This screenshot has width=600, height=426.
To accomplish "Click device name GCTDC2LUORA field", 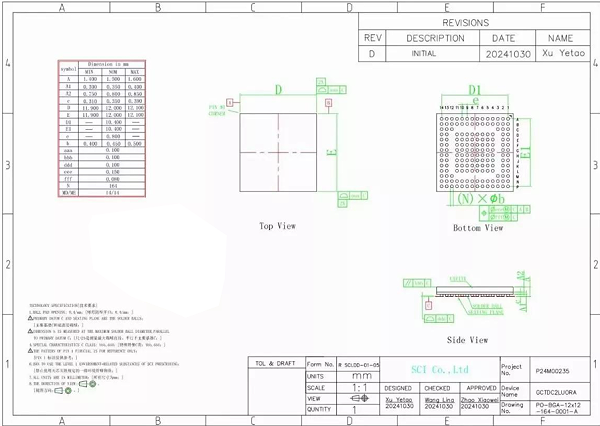I will click(557, 388).
